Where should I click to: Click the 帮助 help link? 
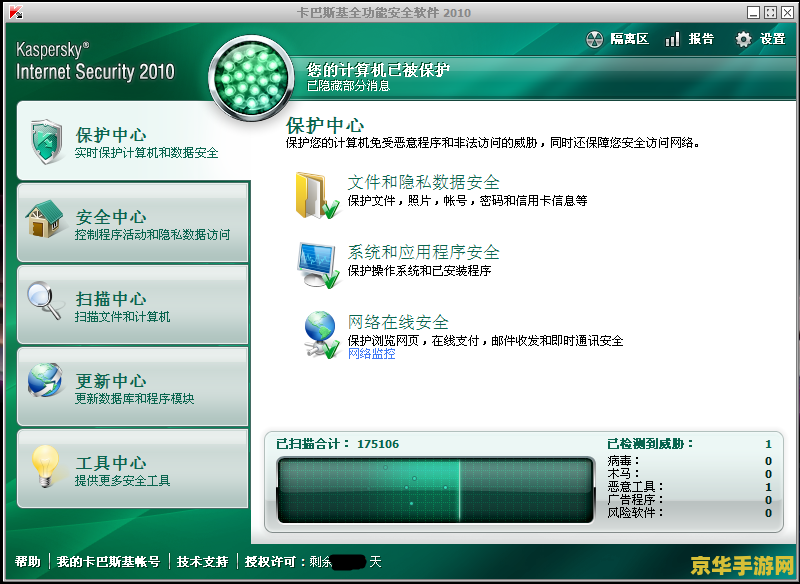[x=28, y=562]
